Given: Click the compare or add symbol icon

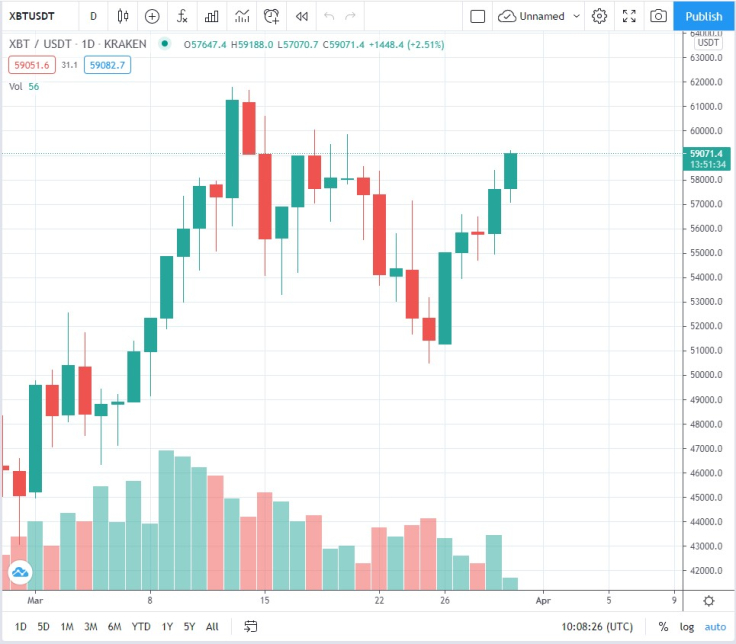Looking at the screenshot, I should pos(152,16).
